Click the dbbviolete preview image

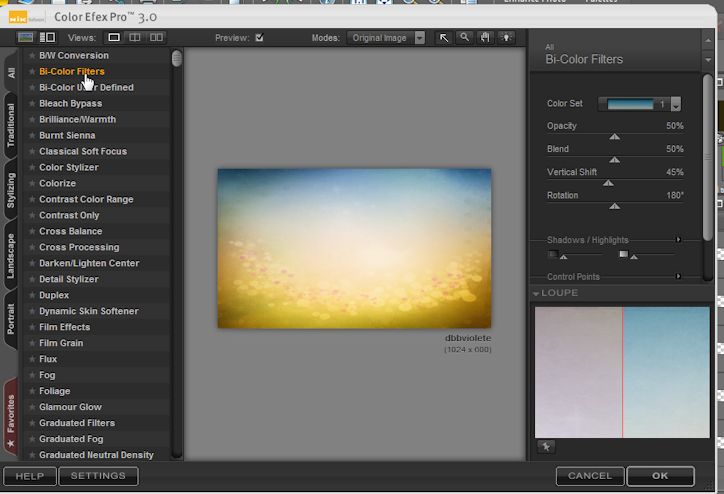(355, 248)
